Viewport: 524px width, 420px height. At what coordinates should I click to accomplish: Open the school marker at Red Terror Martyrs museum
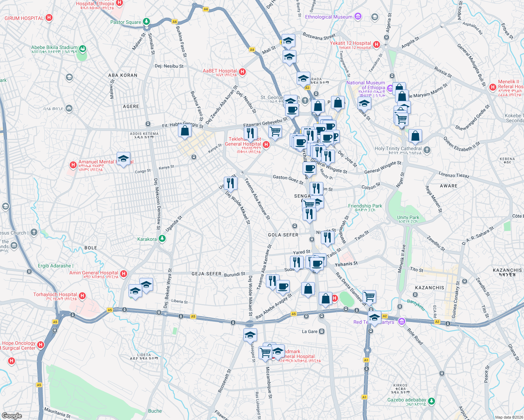point(374,318)
